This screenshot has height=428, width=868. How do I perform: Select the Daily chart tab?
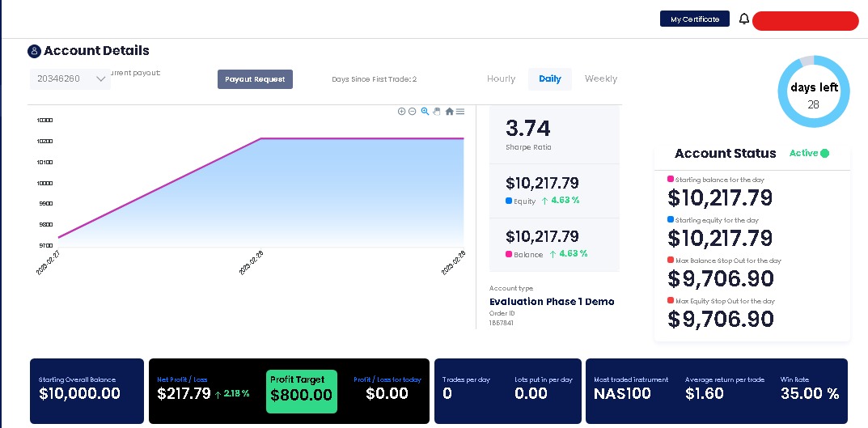(550, 78)
